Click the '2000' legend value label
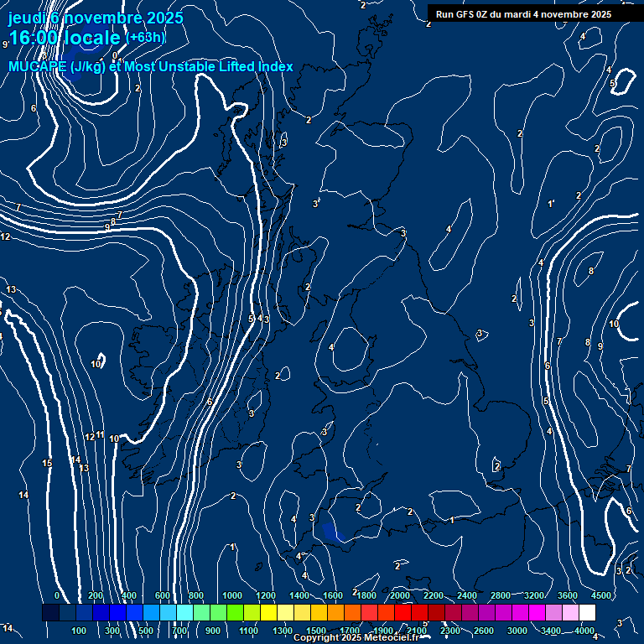The width and height of the screenshot is (644, 644). [x=400, y=595]
